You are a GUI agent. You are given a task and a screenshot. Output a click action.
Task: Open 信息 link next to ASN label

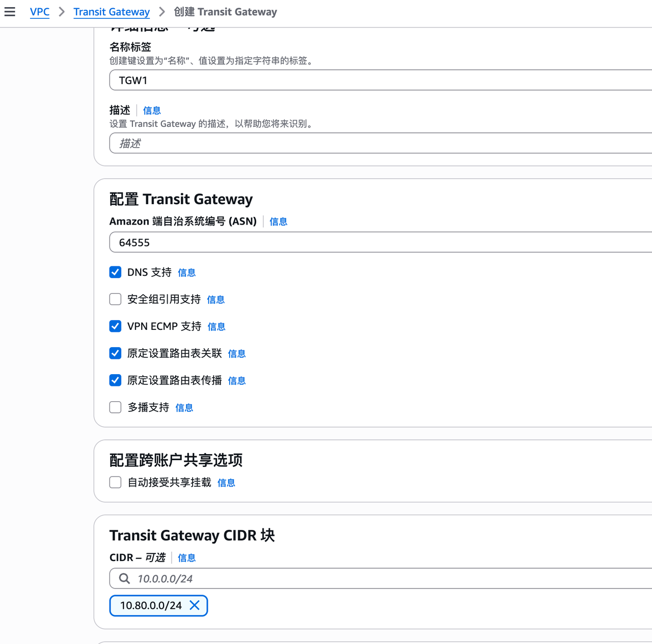coord(278,221)
